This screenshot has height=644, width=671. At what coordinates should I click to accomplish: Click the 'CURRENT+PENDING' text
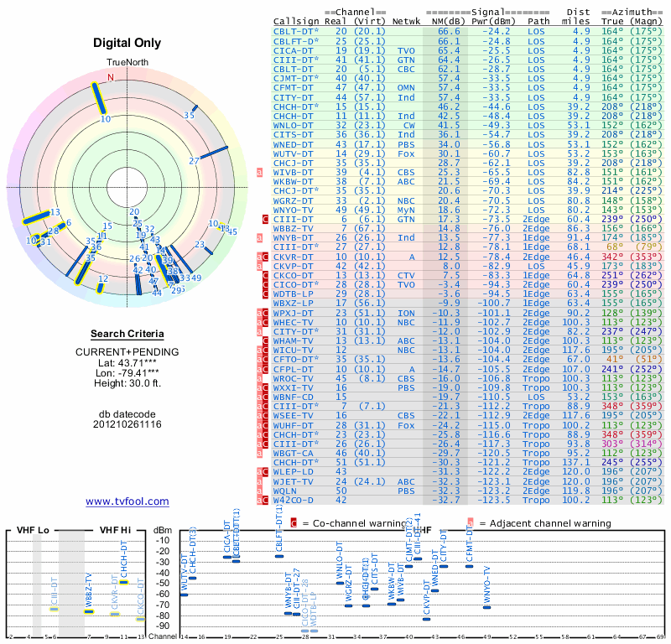[127, 352]
